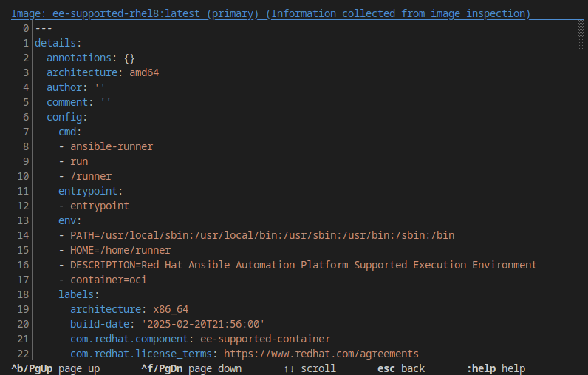
Task: Click the architecture value 'amd64'
Action: coord(144,72)
